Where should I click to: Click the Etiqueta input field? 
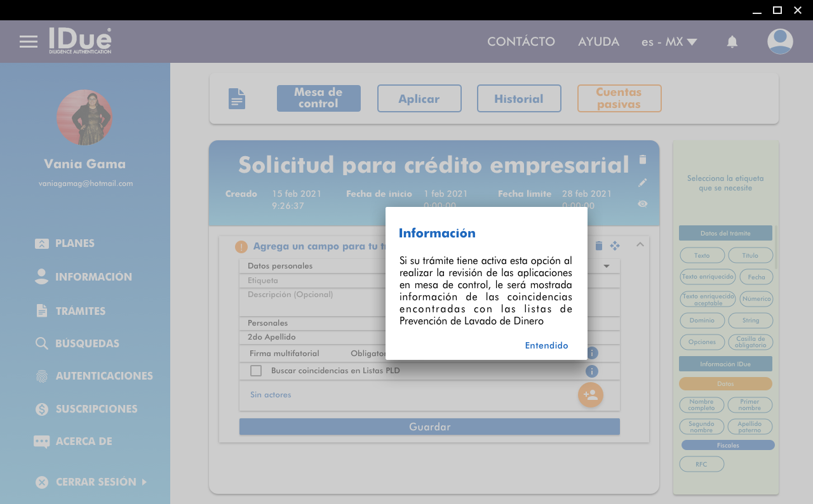(311, 281)
